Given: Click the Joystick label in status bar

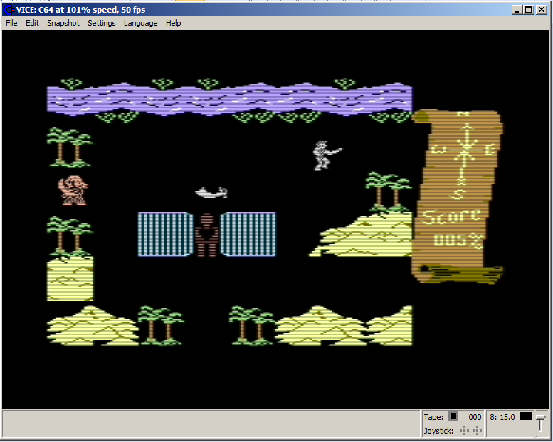Looking at the screenshot, I should click(438, 431).
